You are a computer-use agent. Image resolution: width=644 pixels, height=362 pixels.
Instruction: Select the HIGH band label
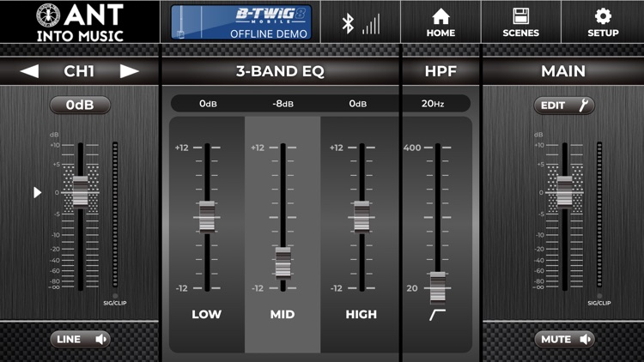(361, 314)
